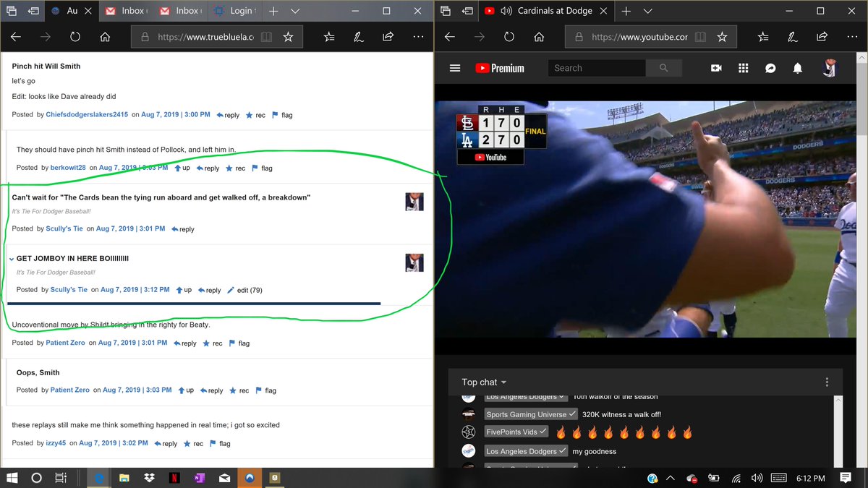Open Chiefsdodgerslakers2415 profile link
This screenshot has height=488, width=868.
coord(87,115)
